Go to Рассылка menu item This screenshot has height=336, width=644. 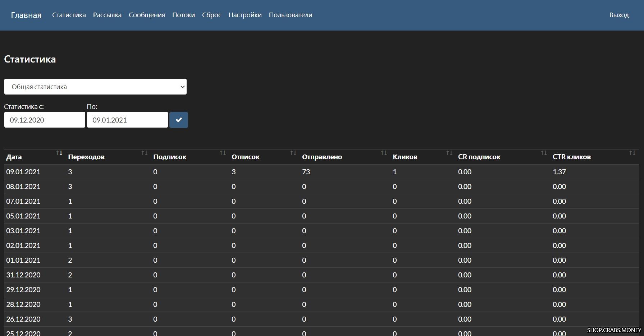click(x=107, y=15)
